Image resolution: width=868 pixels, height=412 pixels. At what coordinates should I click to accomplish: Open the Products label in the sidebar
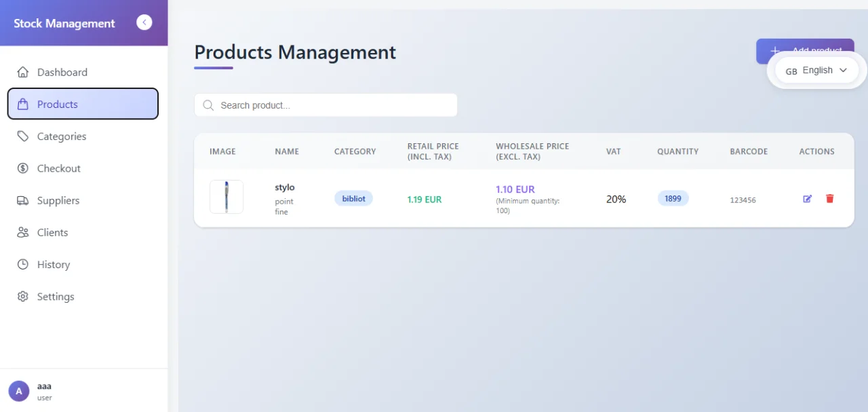tap(58, 105)
